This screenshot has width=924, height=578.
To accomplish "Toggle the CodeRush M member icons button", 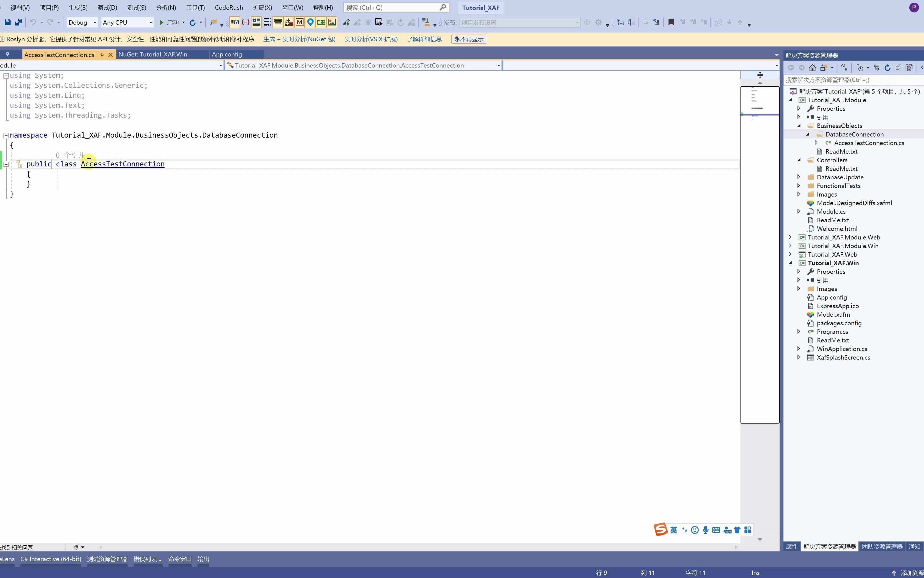I will 299,22.
